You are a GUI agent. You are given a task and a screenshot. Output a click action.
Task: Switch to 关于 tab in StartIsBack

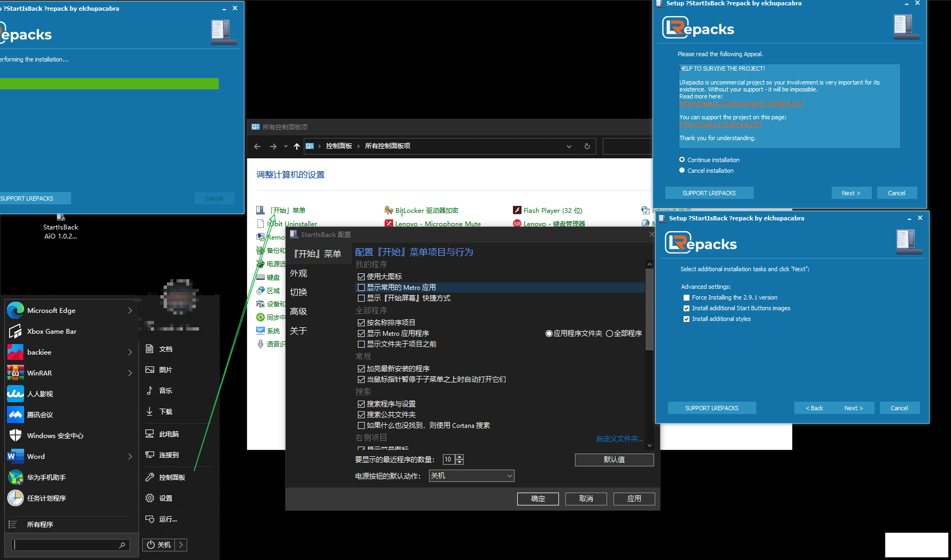(298, 331)
